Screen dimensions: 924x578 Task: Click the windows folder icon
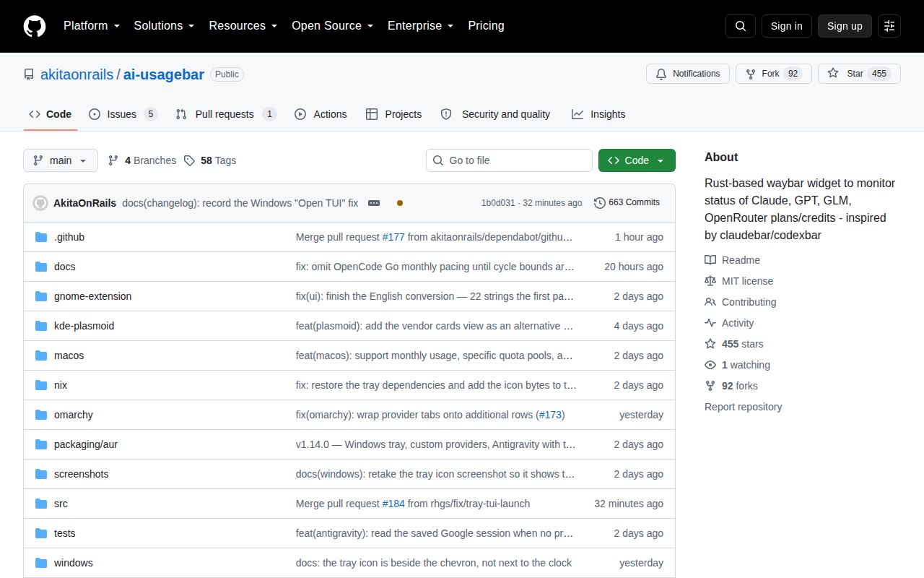[x=41, y=563]
